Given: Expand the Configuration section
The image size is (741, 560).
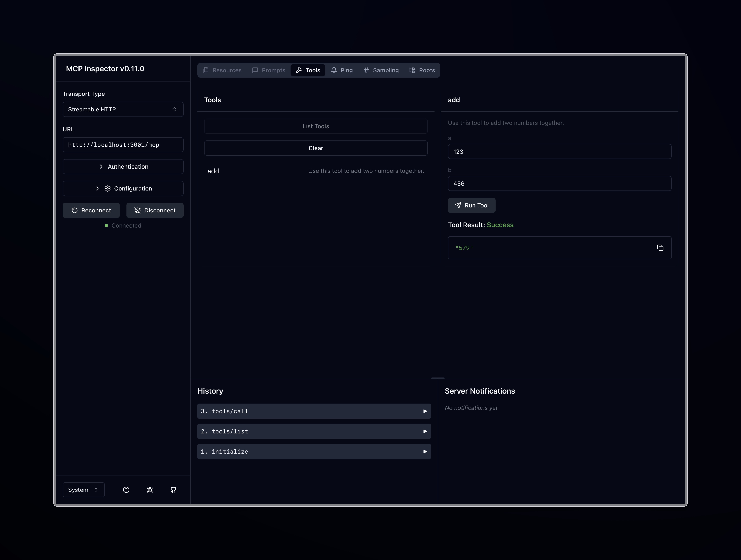Looking at the screenshot, I should pos(123,188).
